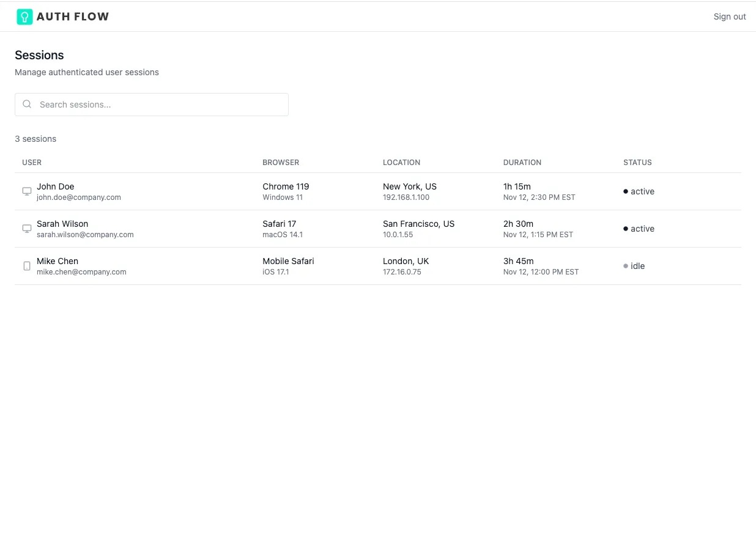The width and height of the screenshot is (756, 560).
Task: Click Nov 12, 12:00 PM EST timestamp
Action: (x=541, y=272)
